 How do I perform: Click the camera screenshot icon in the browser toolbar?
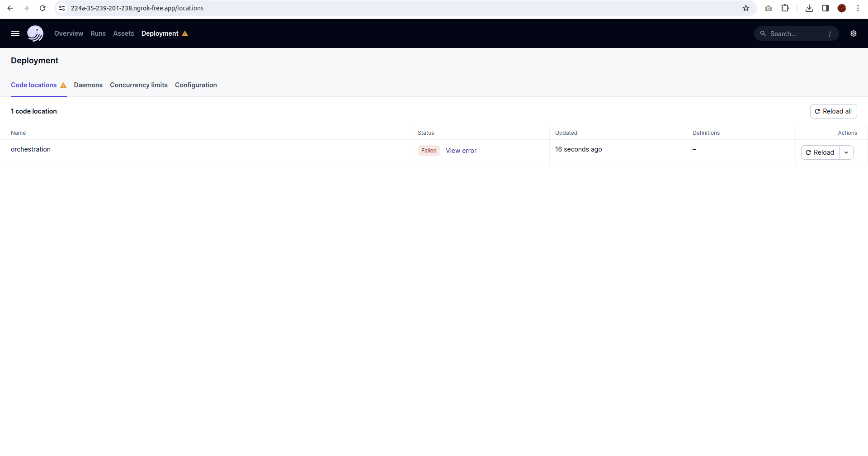click(769, 8)
